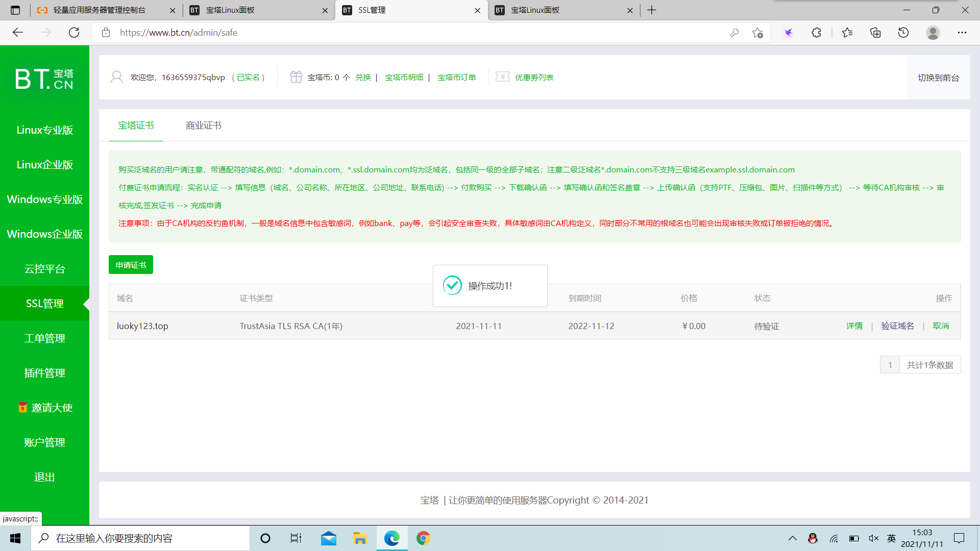Open browser extensions puzzle icon
Viewport: 980px width, 551px height.
(x=816, y=33)
